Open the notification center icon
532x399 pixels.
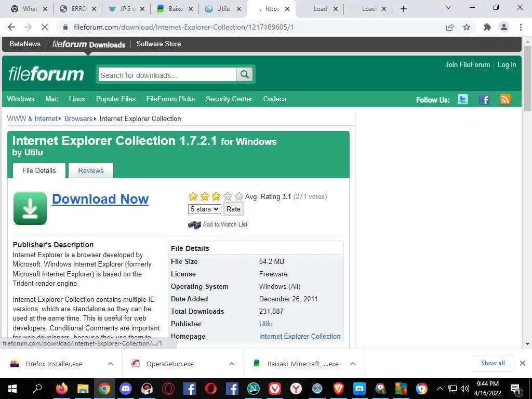coord(516,389)
